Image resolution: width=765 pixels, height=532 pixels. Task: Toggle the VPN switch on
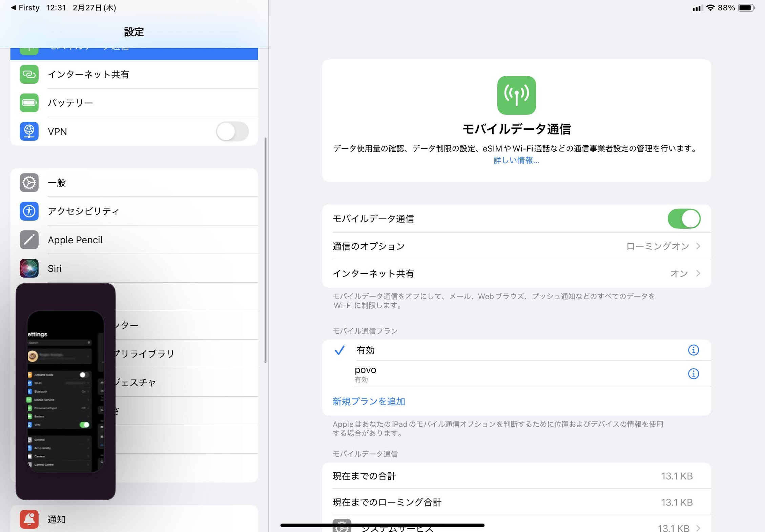point(232,131)
